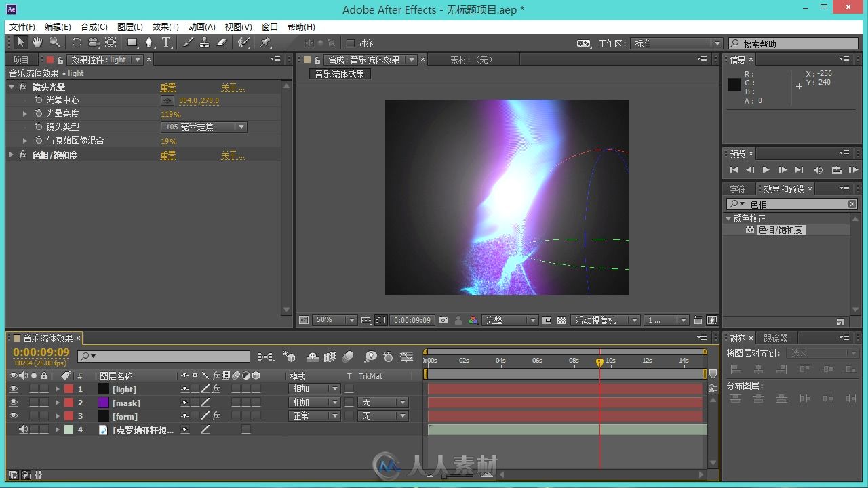This screenshot has height=488, width=868.
Task: Mute audio of layer 4
Action: [x=23, y=430]
